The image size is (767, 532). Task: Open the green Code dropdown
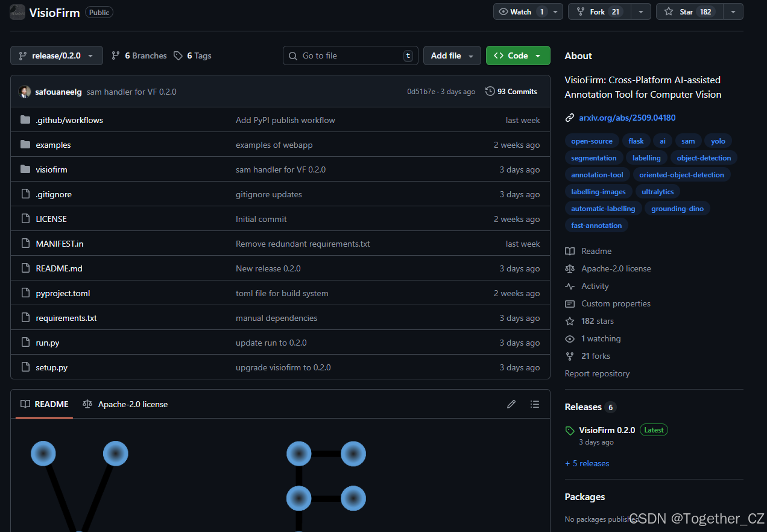[518, 55]
